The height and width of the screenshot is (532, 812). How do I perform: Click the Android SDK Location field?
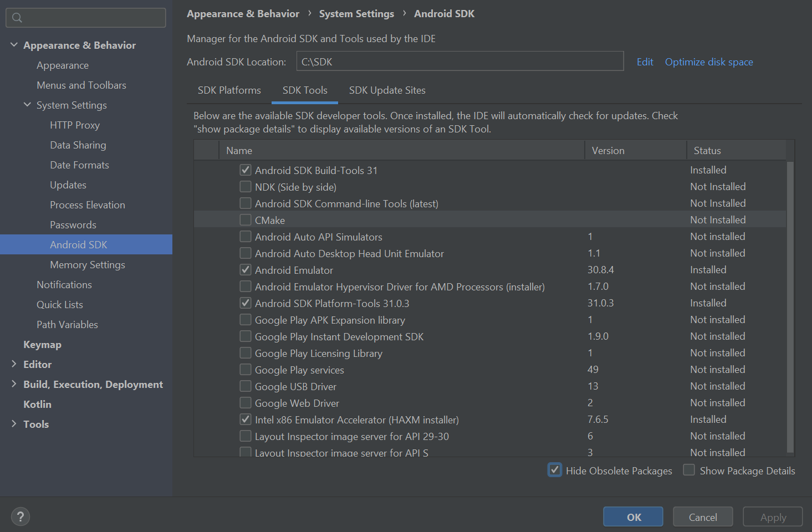coord(460,62)
